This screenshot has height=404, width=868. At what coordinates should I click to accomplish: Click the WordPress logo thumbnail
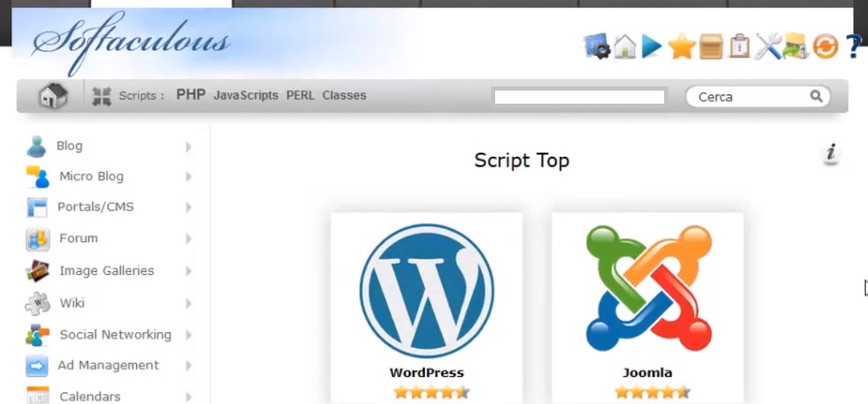point(426,291)
